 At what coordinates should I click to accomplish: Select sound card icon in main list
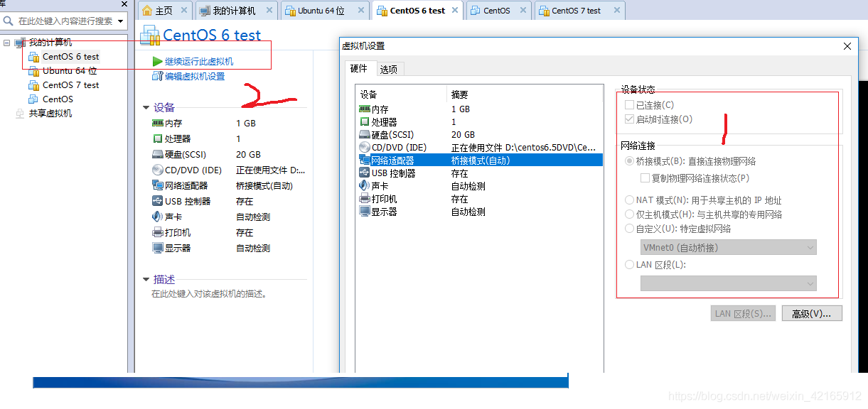click(157, 217)
